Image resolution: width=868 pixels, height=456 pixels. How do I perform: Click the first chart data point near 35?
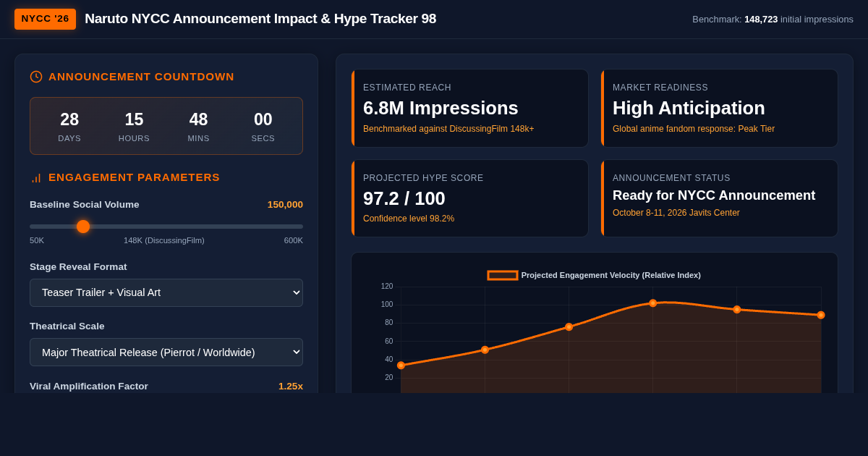[401, 366]
